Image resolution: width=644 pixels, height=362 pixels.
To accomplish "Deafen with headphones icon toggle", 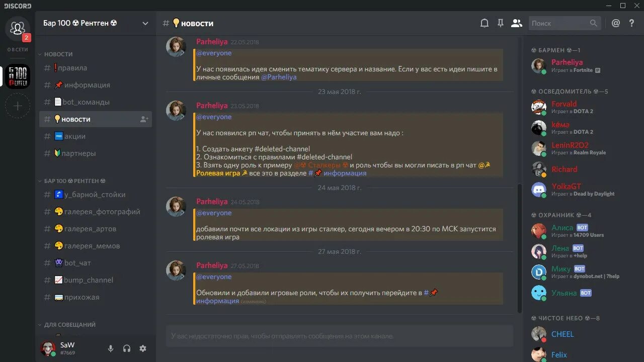I will 127,348.
